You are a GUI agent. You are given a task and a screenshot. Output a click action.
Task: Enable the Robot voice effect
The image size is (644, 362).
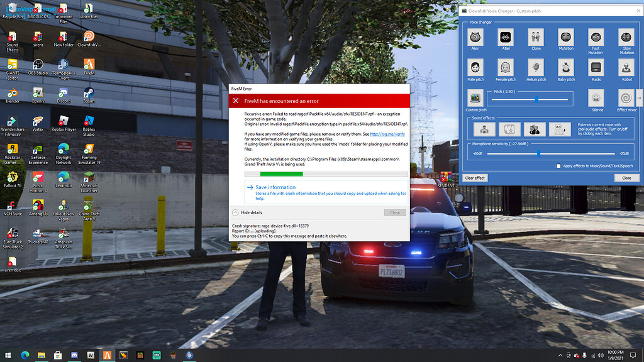tap(626, 69)
